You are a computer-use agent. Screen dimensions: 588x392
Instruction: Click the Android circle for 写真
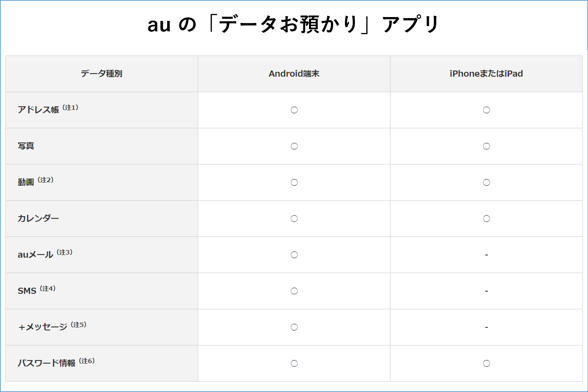point(294,146)
